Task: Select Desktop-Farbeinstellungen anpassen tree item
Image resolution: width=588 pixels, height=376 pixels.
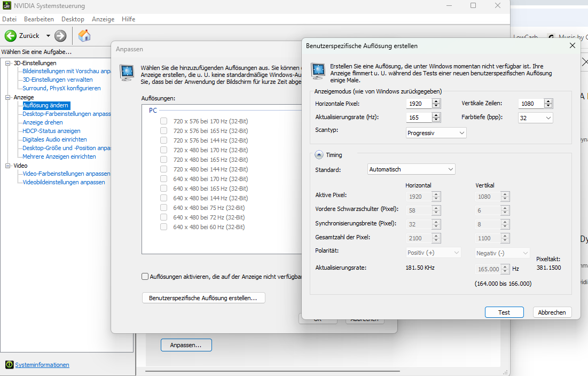Action: [66, 114]
